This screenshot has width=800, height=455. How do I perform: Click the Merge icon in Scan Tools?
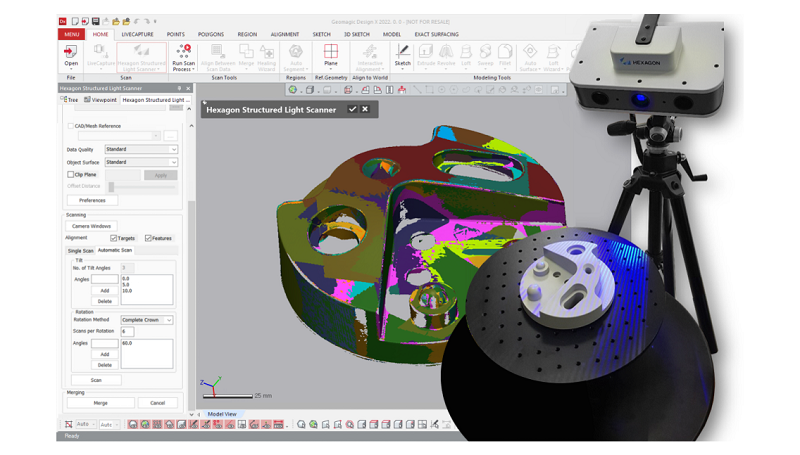click(246, 55)
